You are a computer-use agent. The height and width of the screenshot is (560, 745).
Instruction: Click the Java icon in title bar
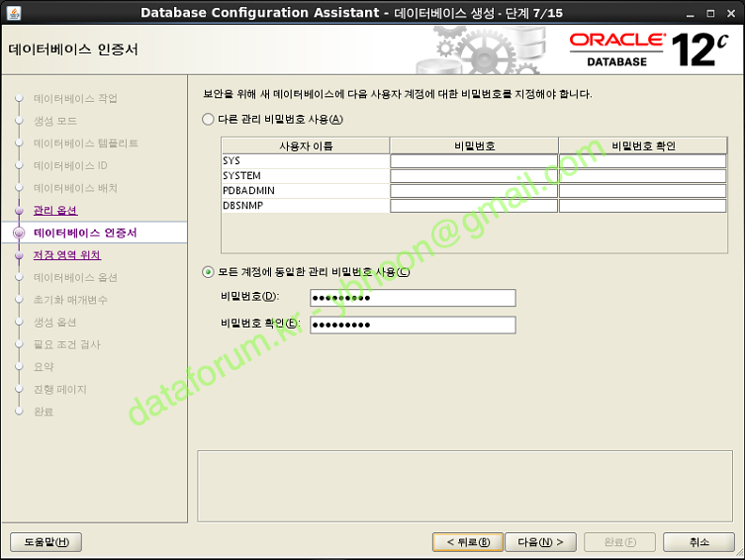(x=13, y=12)
